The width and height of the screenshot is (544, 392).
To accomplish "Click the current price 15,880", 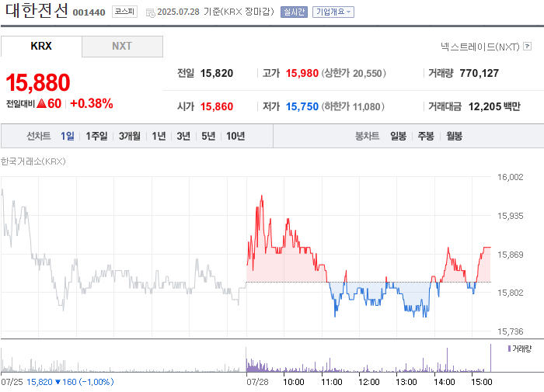I will click(38, 82).
